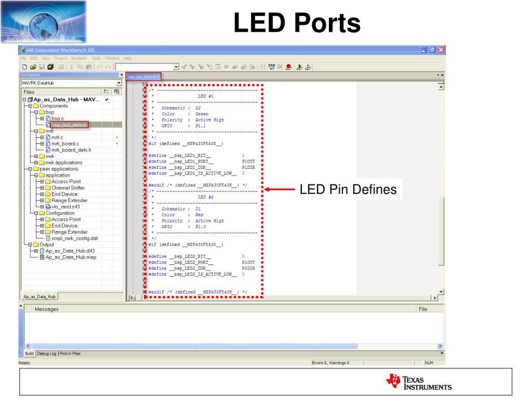Select Ap_as_Data_Hub.map in the Output folder
The height and width of the screenshot is (399, 532).
click(71, 258)
